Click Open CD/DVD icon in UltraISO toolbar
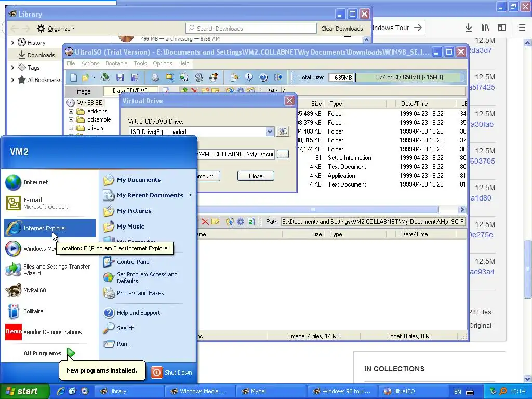The image size is (532, 399). (105, 77)
